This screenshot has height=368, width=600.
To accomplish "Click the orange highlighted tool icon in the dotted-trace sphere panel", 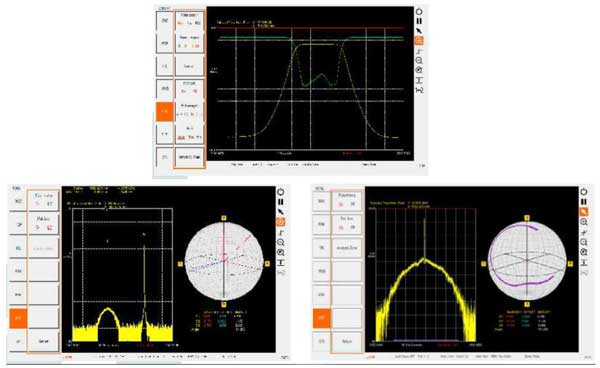I will pos(280,222).
